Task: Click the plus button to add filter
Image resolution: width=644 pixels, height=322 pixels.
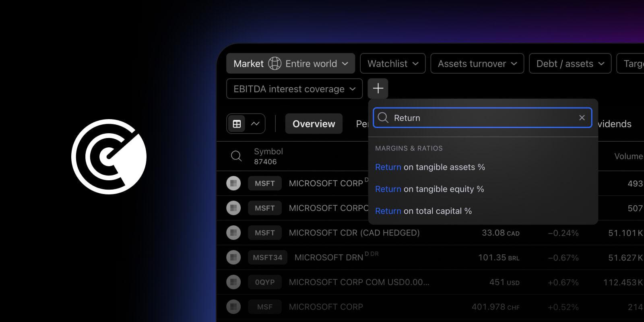Action: [378, 89]
